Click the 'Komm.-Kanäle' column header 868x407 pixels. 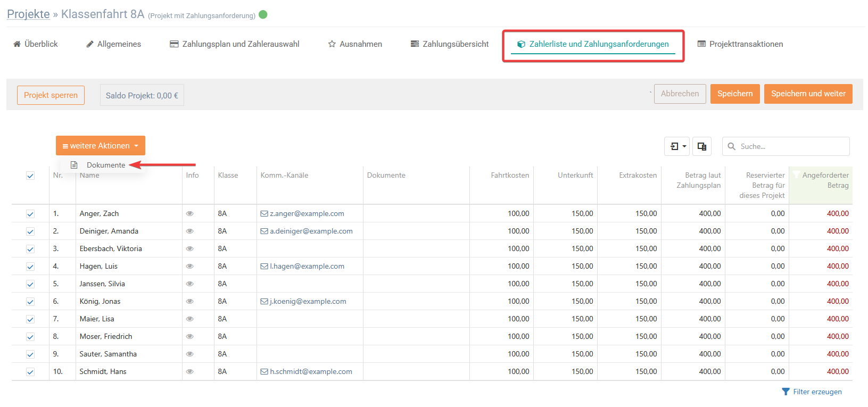tap(284, 175)
